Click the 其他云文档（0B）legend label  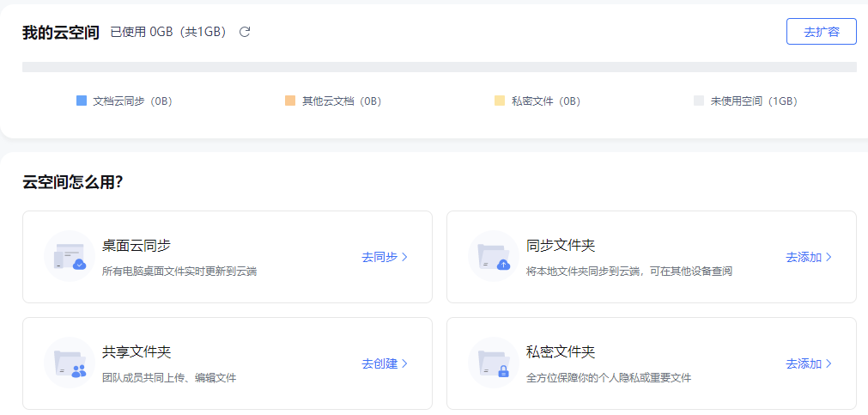[342, 101]
